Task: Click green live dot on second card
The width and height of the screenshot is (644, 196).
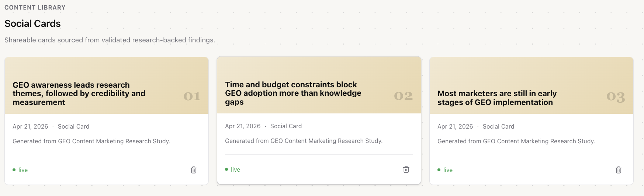Action: 226,169
